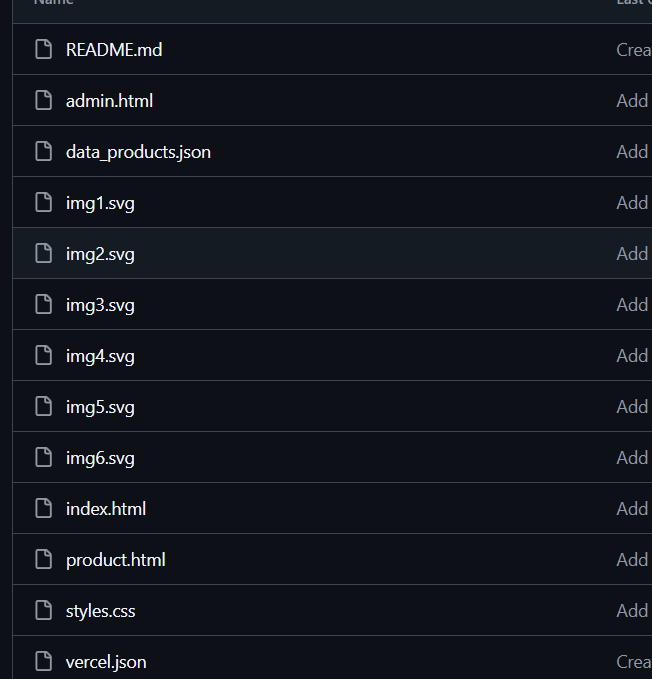
Task: Click the file icon next to admin.html
Action: tap(43, 100)
